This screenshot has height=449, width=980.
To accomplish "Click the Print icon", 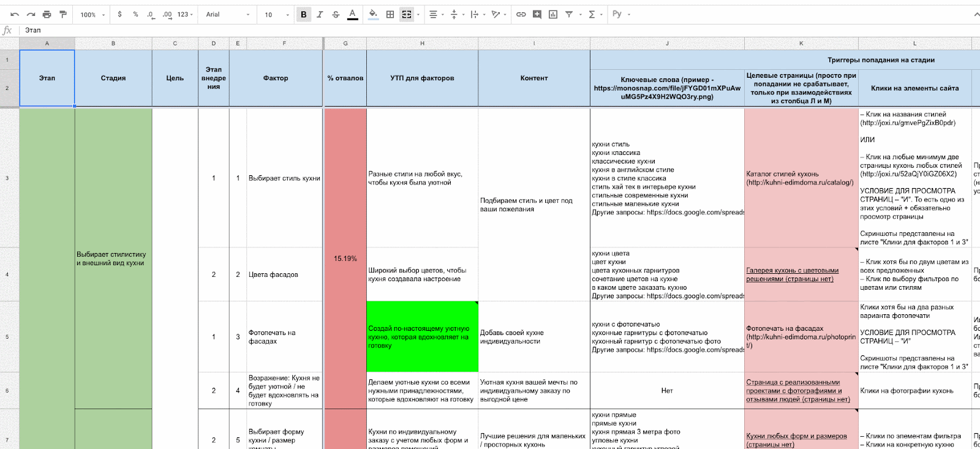I will [47, 14].
